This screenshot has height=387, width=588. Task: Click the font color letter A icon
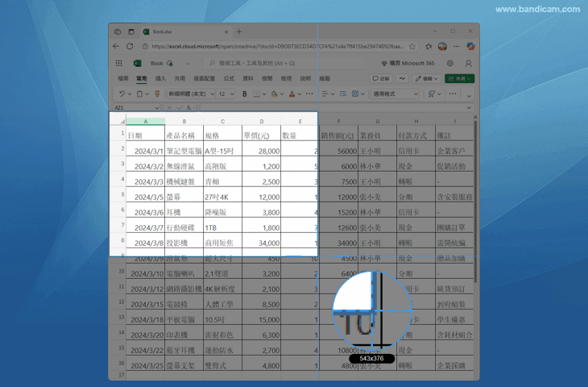[292, 94]
